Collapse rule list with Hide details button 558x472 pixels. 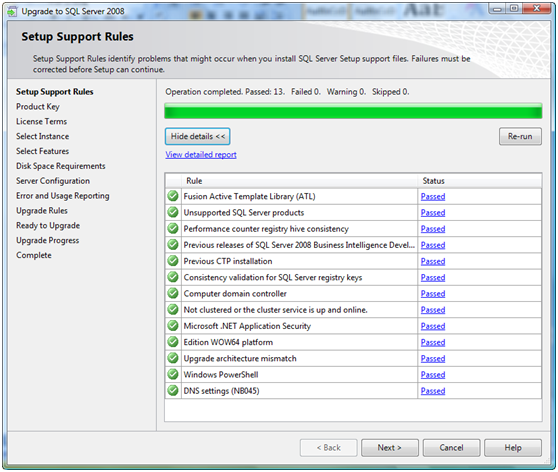198,136
